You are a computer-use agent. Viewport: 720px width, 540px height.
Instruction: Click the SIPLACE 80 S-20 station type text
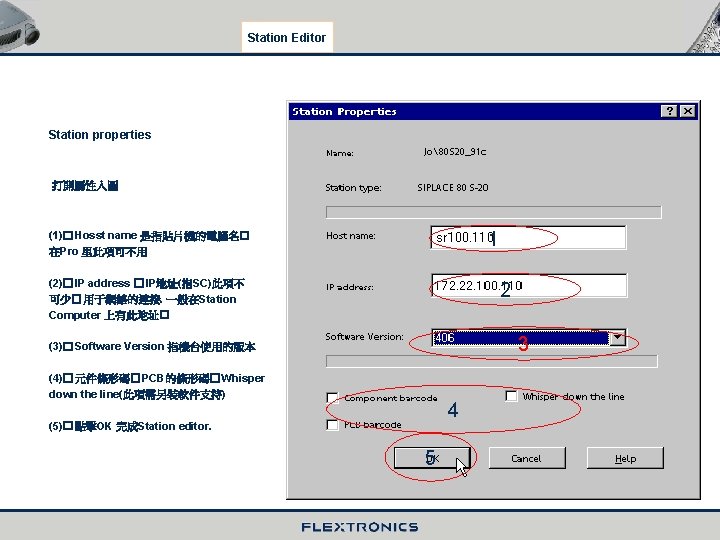coord(453,187)
